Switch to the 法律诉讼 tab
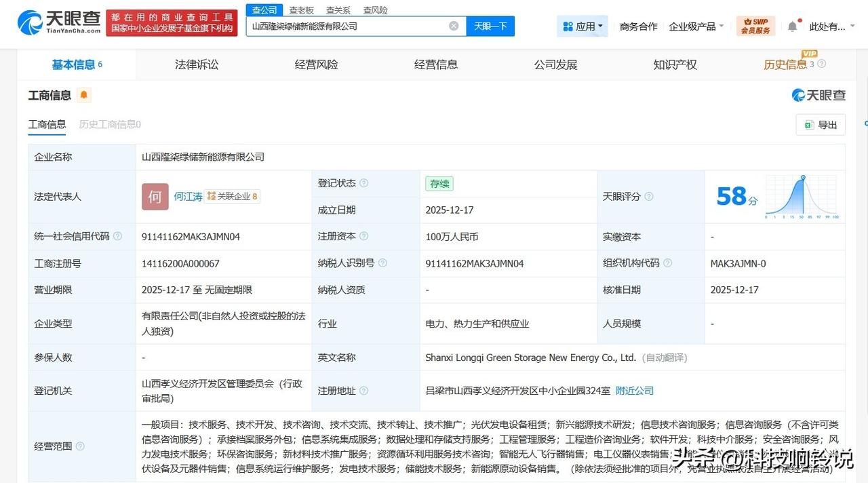Image resolution: width=868 pixels, height=483 pixels. point(197,64)
